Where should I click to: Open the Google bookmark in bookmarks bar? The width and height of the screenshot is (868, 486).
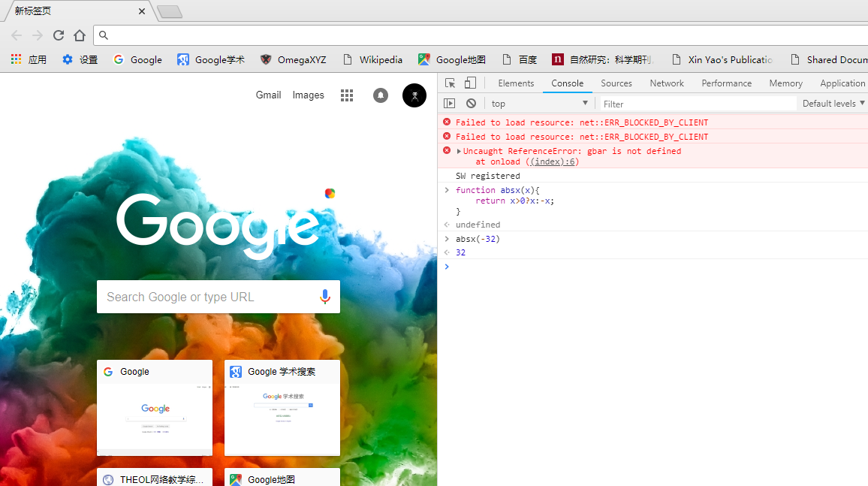tap(138, 59)
